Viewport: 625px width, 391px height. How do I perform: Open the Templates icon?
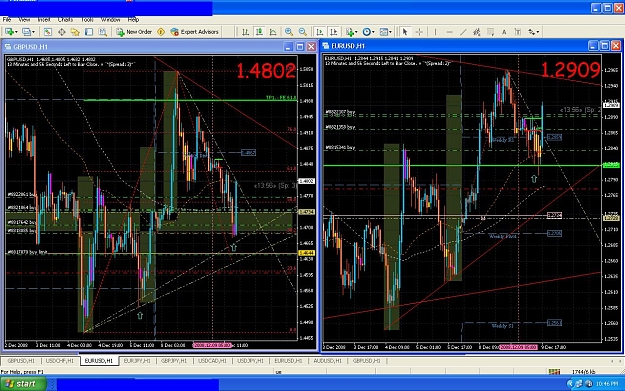pyautogui.click(x=384, y=32)
